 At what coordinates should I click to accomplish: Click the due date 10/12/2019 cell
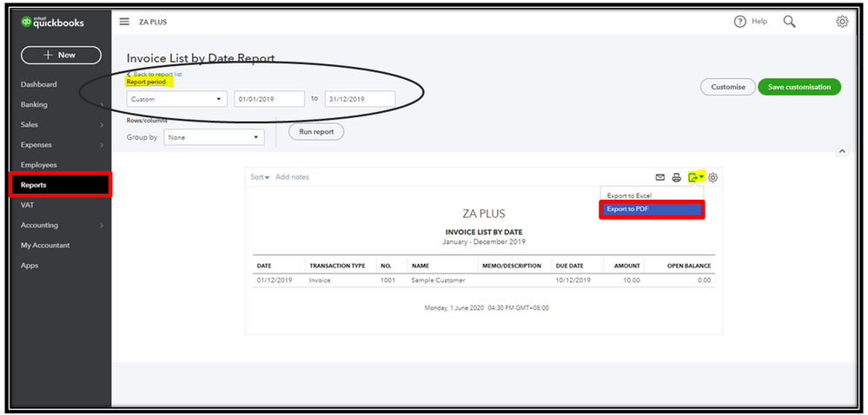coord(573,280)
